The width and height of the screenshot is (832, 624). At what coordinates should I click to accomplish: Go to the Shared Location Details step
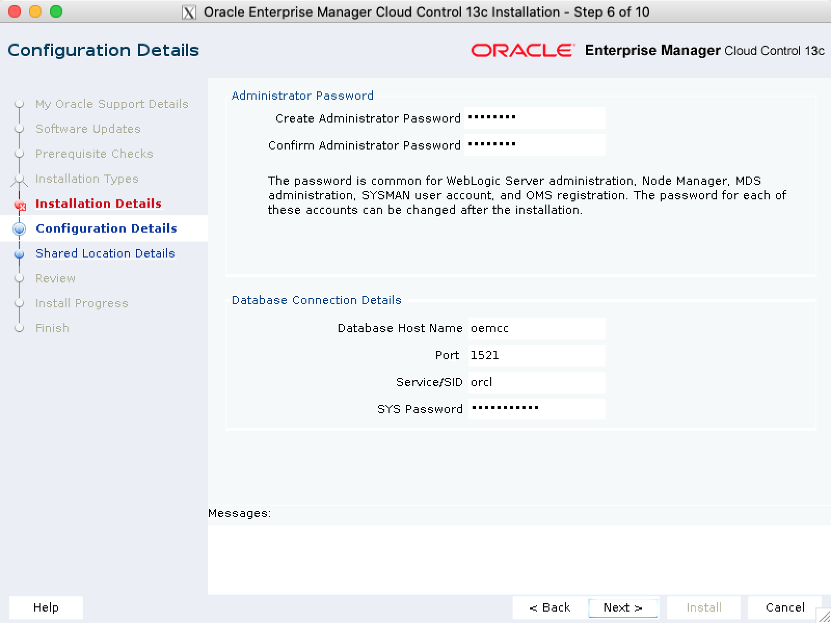coord(105,254)
